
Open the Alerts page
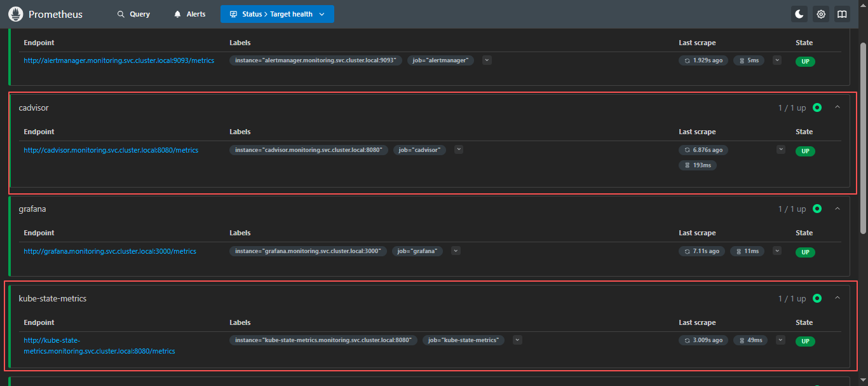189,14
